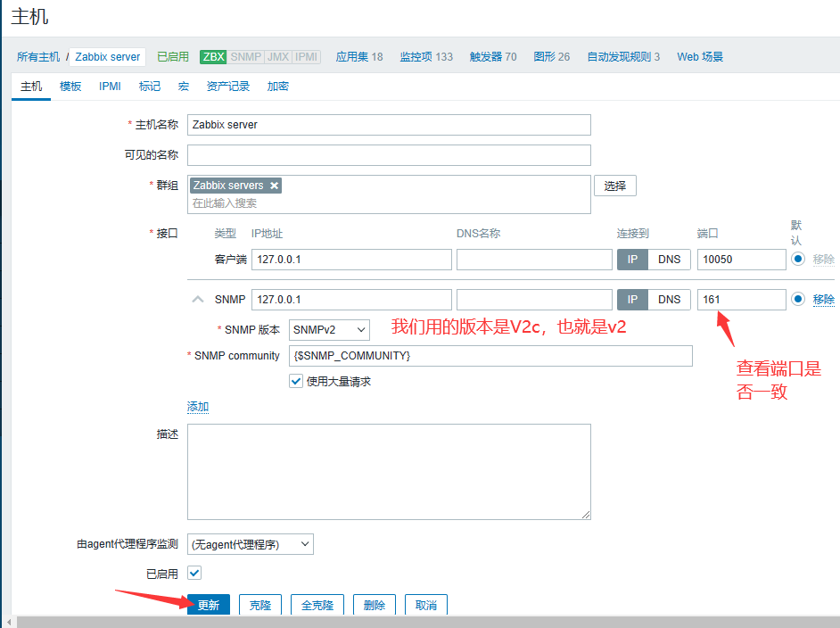
Task: Focus the SNMP port field 161
Action: (741, 300)
